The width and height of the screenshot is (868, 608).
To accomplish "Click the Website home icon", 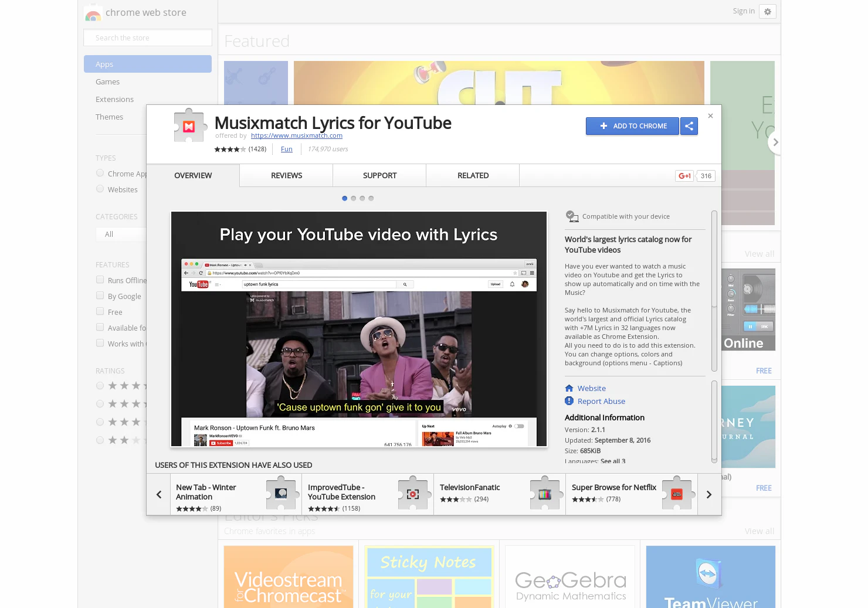I will coord(569,388).
